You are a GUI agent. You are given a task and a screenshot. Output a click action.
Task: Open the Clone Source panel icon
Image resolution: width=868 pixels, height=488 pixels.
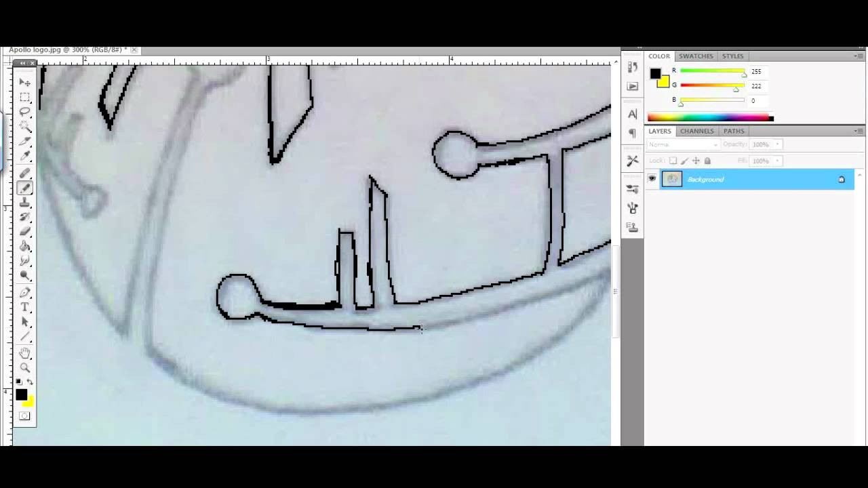click(633, 227)
